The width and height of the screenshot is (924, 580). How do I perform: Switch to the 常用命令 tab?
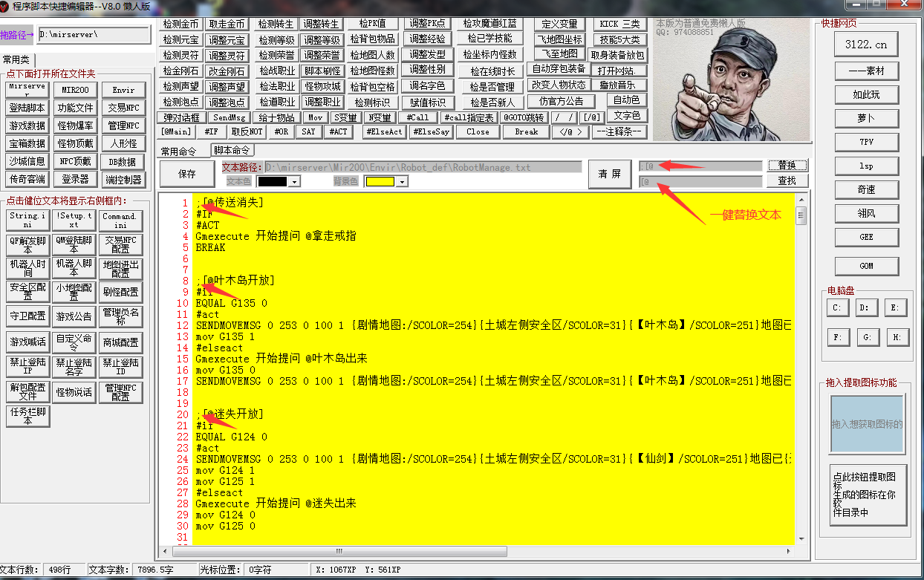178,151
